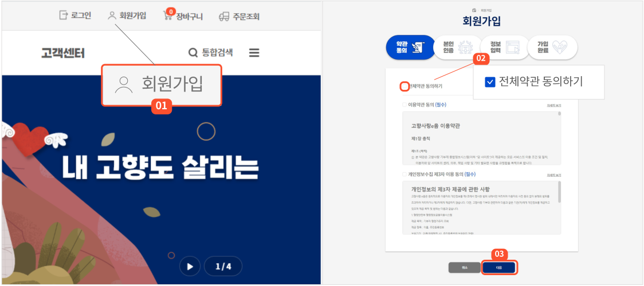
Task: Open 자세히보기 link for 개인정보수집 제3자 이용
Action: [553, 175]
